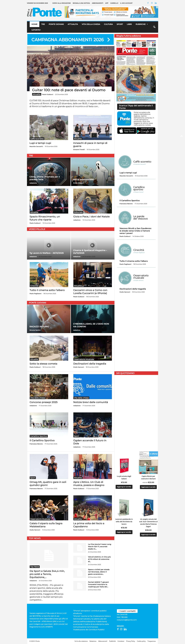Open the Facebook icon in top bar
Viewport: 185px width, 644px height.
(x=148, y=3)
